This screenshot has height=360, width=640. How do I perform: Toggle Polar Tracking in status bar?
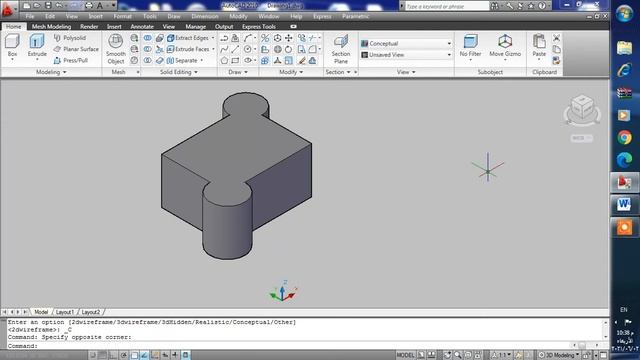click(124, 355)
